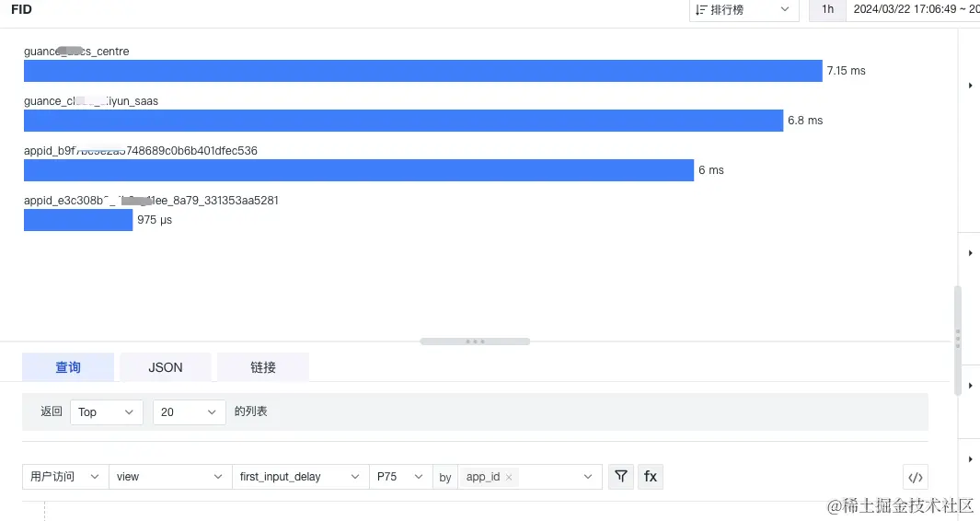Open the 用户访问 data source dropdown
This screenshot has width=980, height=521.
(x=65, y=477)
